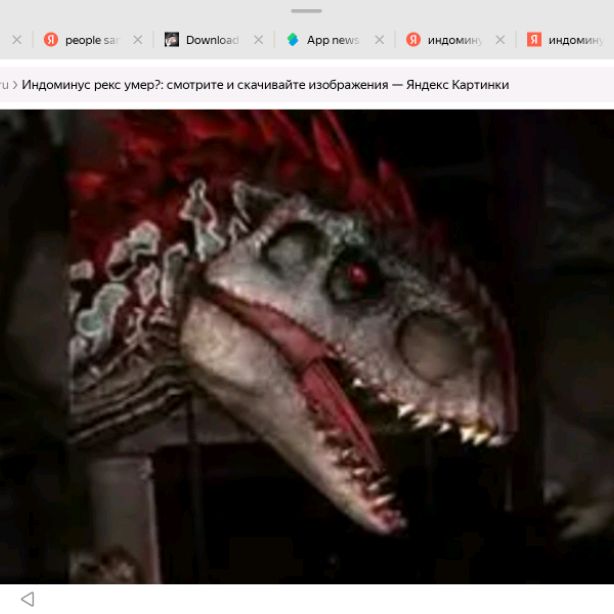614x614 pixels.
Task: Close the App news tab
Action: [x=379, y=40]
